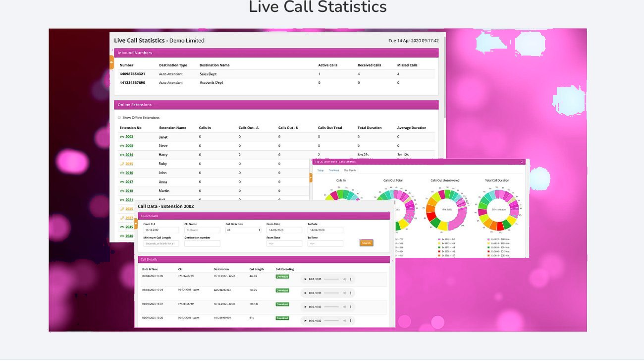Click the orange side tab on Call Data panel
Viewport: 644px width, 361px height.
click(x=136, y=223)
